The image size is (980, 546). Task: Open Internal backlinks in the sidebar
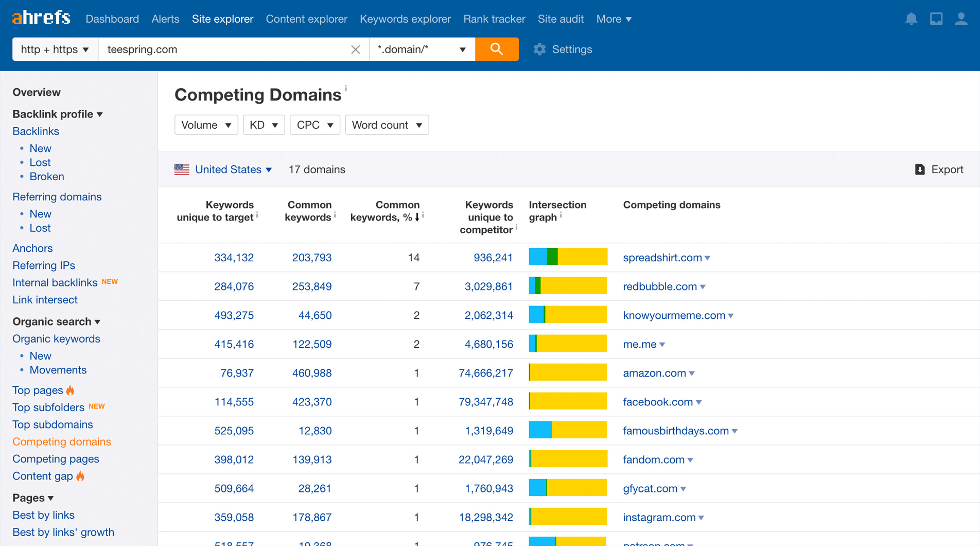point(55,283)
